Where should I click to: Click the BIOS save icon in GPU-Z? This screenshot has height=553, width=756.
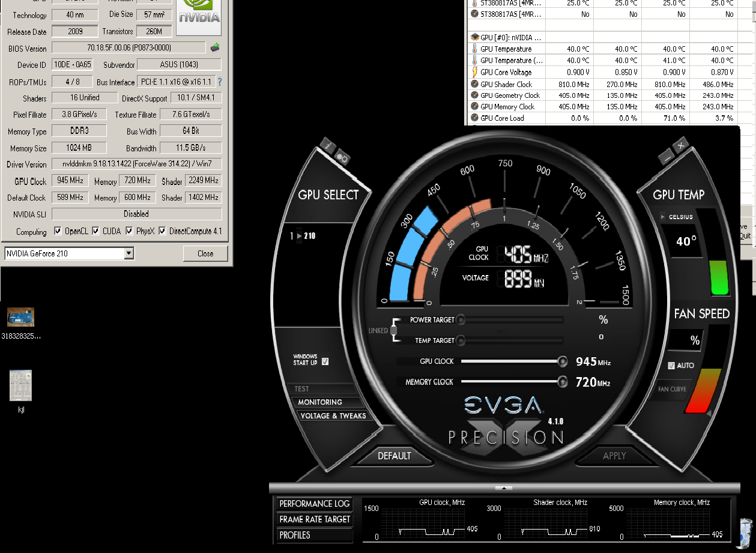point(214,47)
